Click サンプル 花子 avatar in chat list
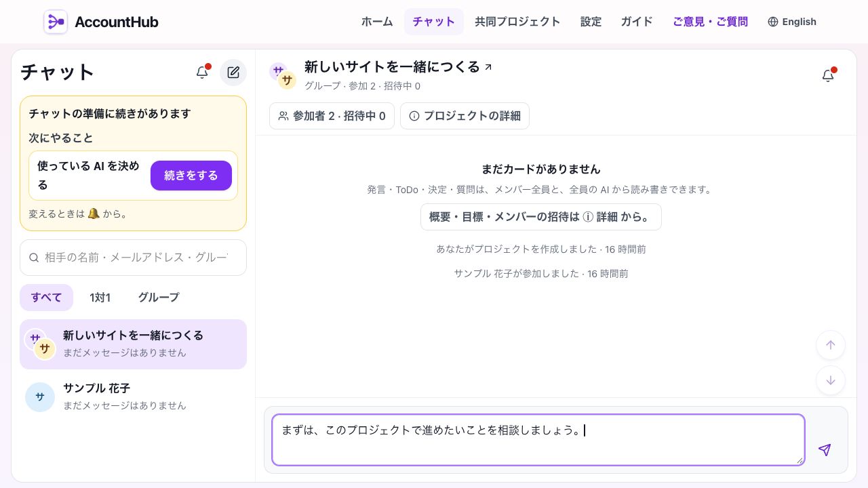The image size is (868, 488). 40,397
